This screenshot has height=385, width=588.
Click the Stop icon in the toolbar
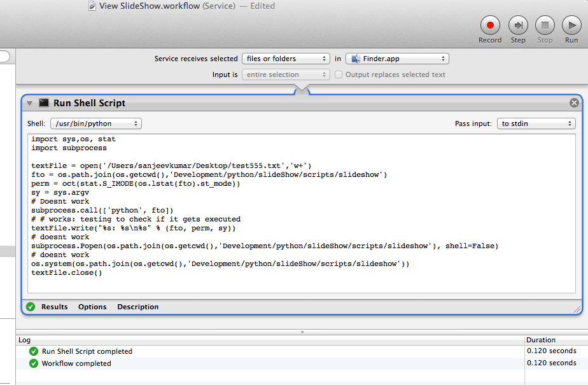click(x=545, y=24)
